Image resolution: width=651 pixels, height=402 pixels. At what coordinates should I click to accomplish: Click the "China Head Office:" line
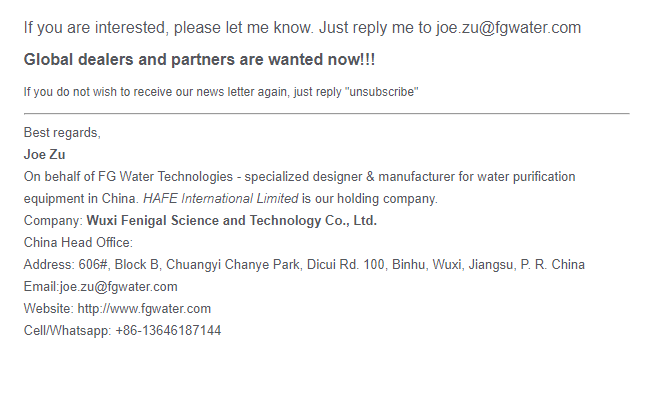tap(78, 243)
